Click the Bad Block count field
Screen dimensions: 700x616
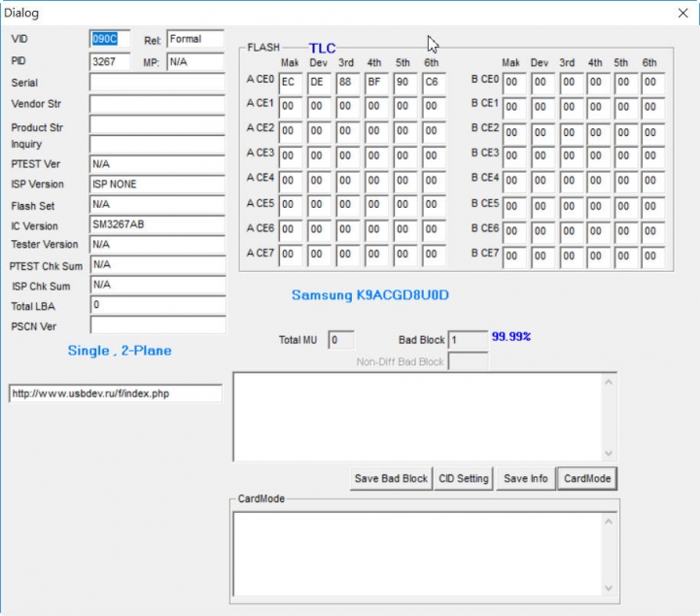click(468, 340)
